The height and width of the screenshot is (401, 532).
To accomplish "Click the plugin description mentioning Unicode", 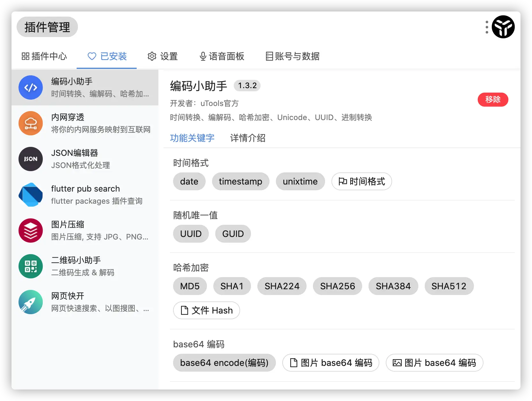I will pyautogui.click(x=271, y=117).
